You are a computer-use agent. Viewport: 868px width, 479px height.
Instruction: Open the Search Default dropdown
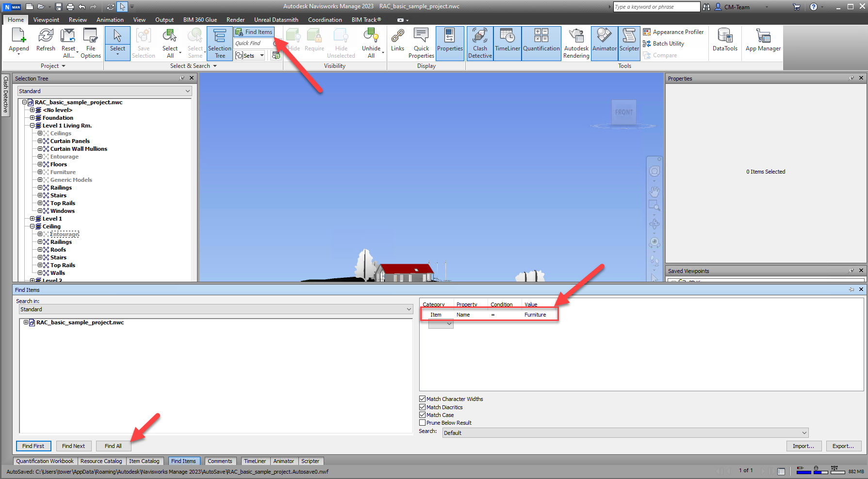point(625,433)
